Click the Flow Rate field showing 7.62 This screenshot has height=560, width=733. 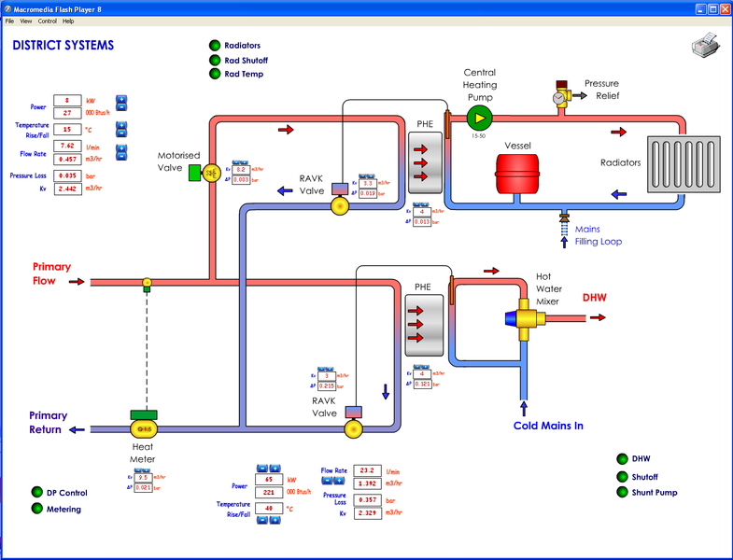click(67, 146)
